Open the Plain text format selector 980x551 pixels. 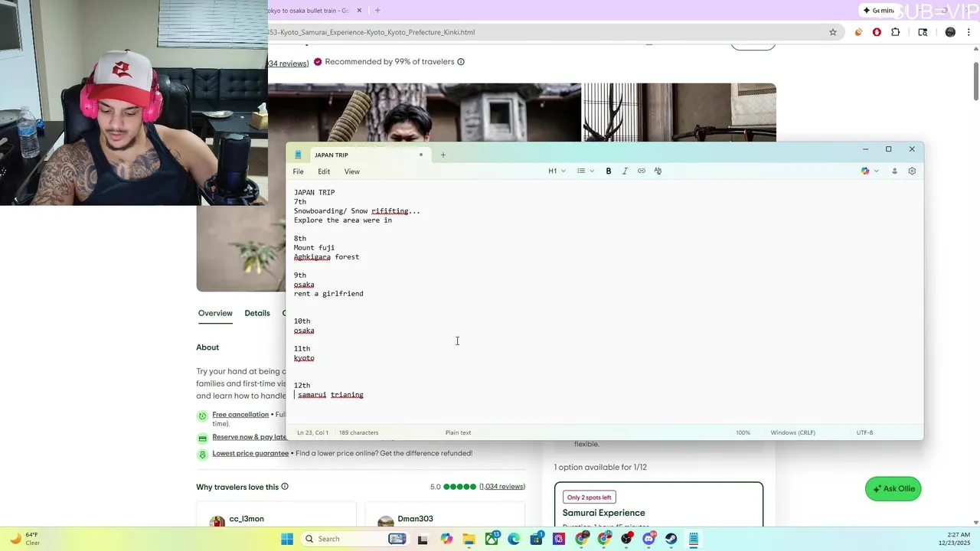click(x=459, y=432)
